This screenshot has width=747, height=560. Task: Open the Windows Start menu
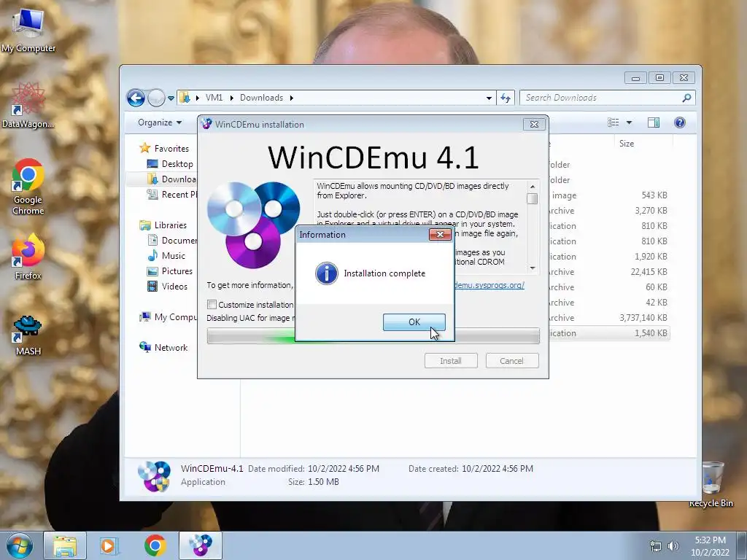[20, 545]
